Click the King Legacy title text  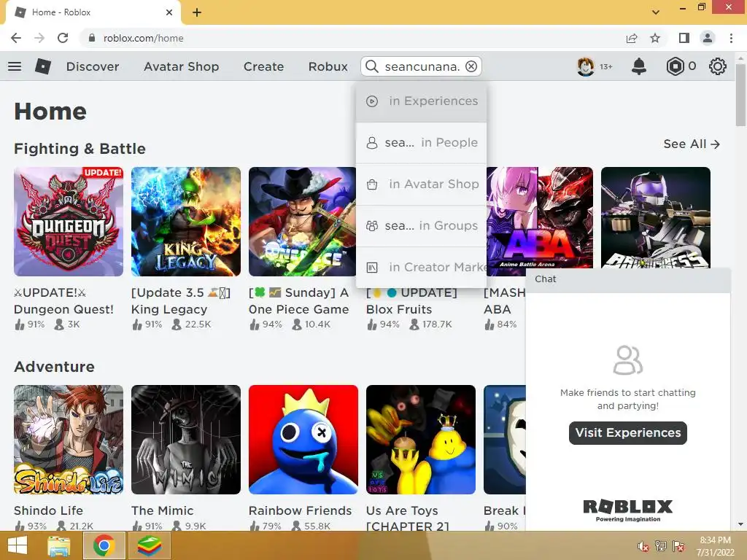(x=169, y=309)
